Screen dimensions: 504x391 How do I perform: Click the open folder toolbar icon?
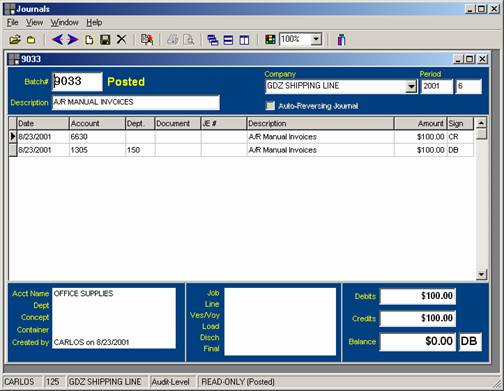15,40
